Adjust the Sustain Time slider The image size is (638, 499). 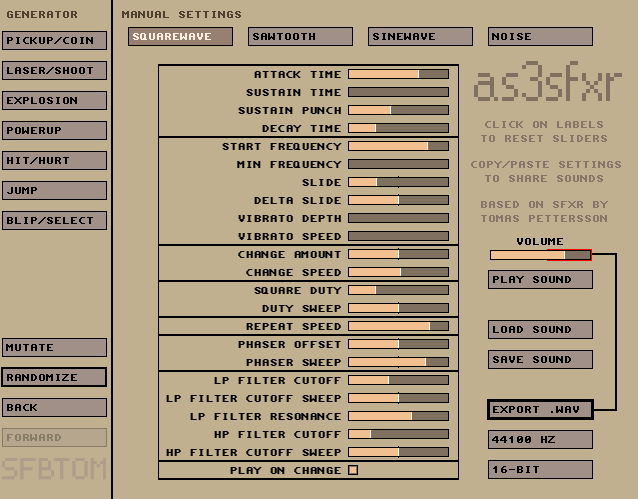click(399, 92)
